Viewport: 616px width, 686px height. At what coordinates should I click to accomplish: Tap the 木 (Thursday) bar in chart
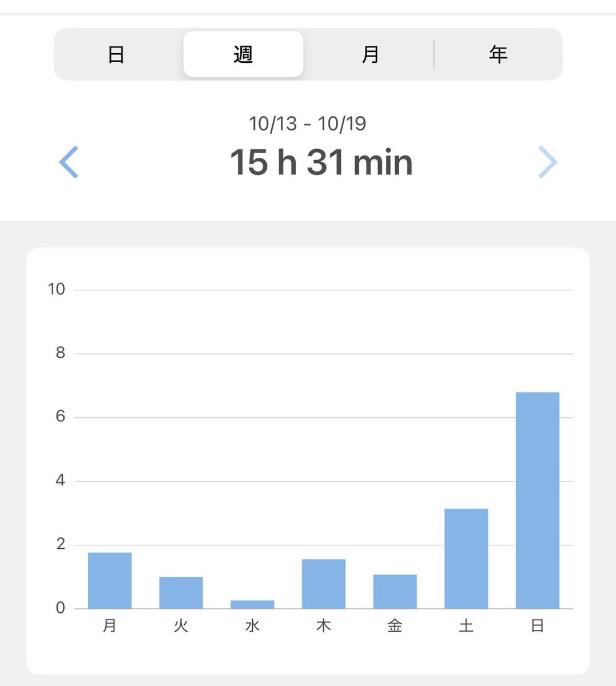[x=324, y=584]
